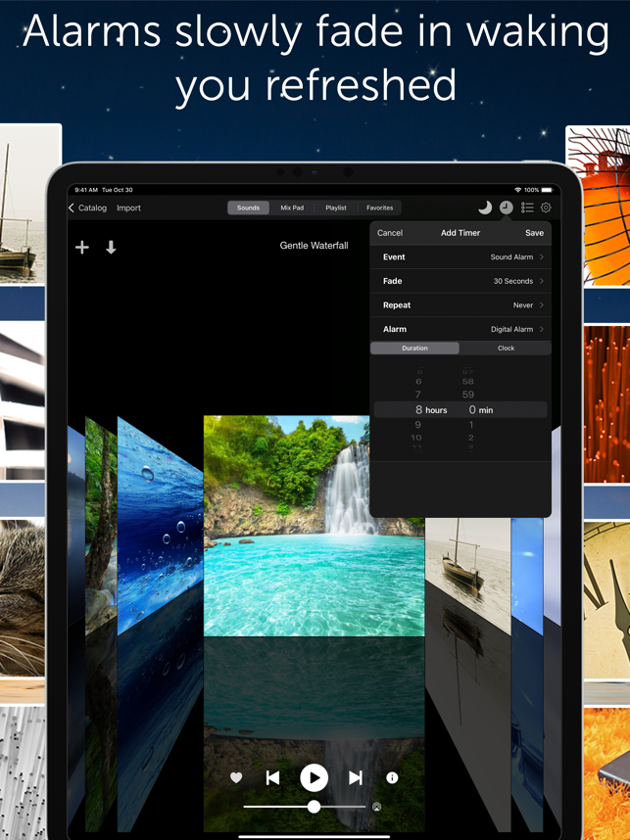Open the list view icon
The width and height of the screenshot is (630, 840).
coord(527,208)
